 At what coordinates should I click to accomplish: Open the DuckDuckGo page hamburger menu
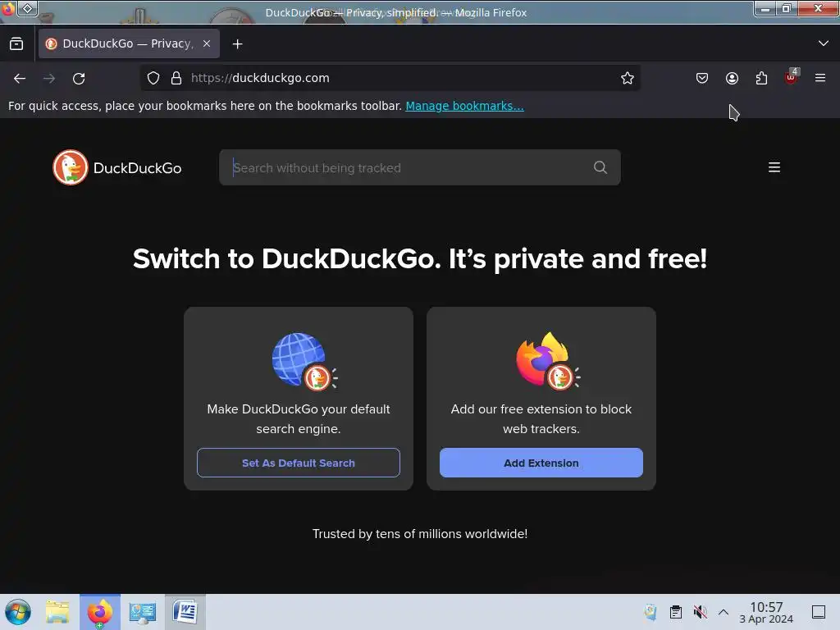pos(774,167)
